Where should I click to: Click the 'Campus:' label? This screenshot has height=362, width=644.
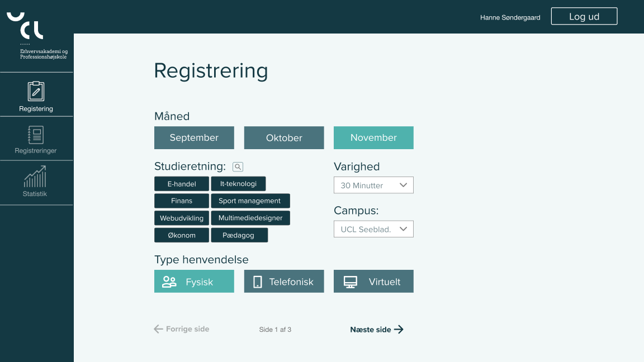(356, 211)
